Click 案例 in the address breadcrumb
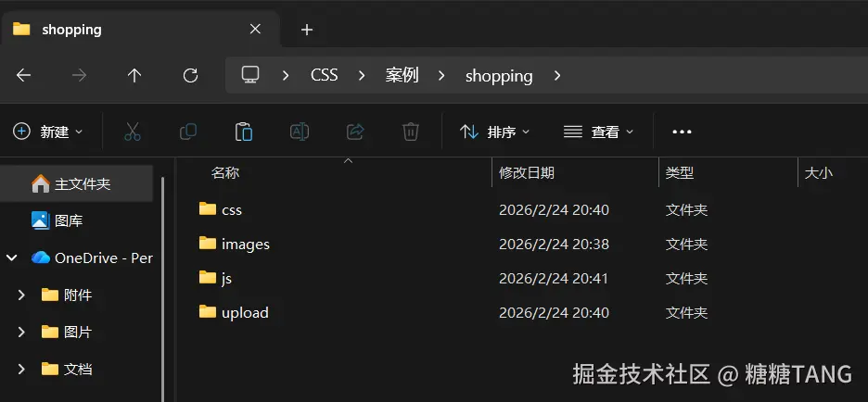The image size is (868, 402). [402, 75]
